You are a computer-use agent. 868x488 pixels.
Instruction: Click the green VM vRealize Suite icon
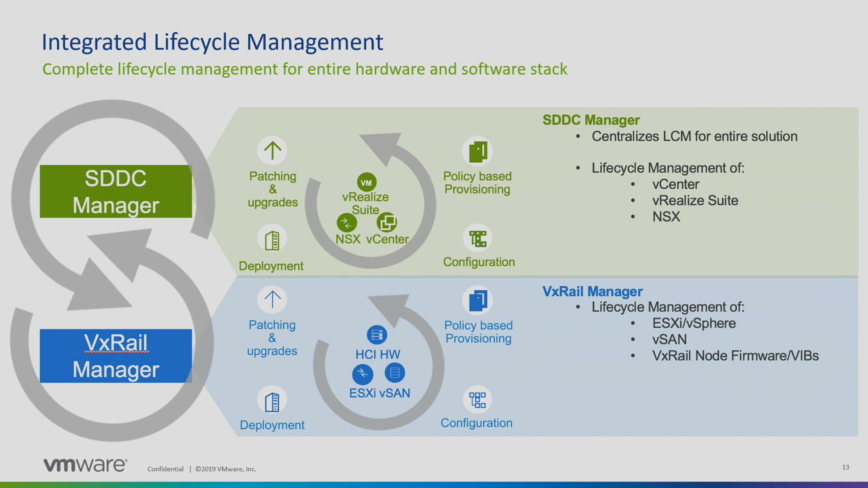coord(366,183)
